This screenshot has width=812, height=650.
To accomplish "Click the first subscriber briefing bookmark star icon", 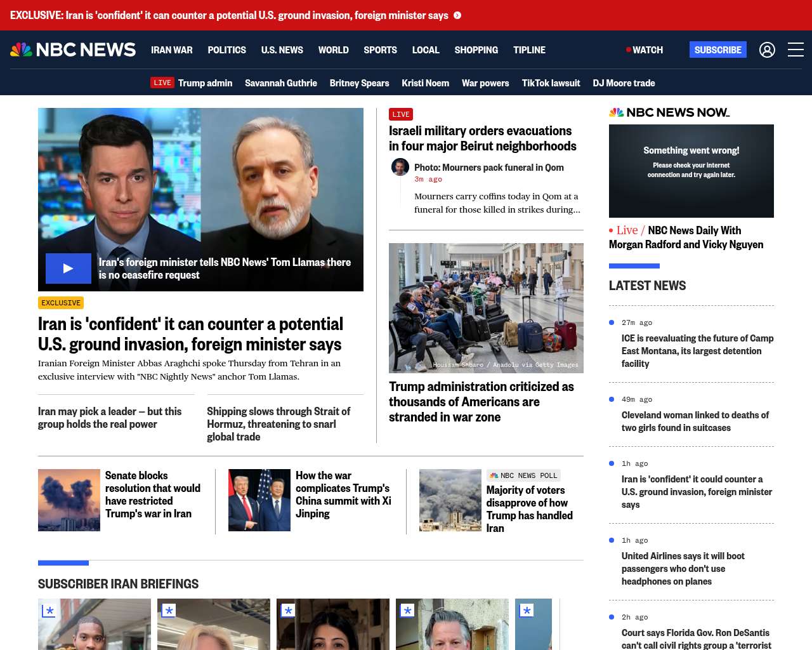I will [x=49, y=611].
